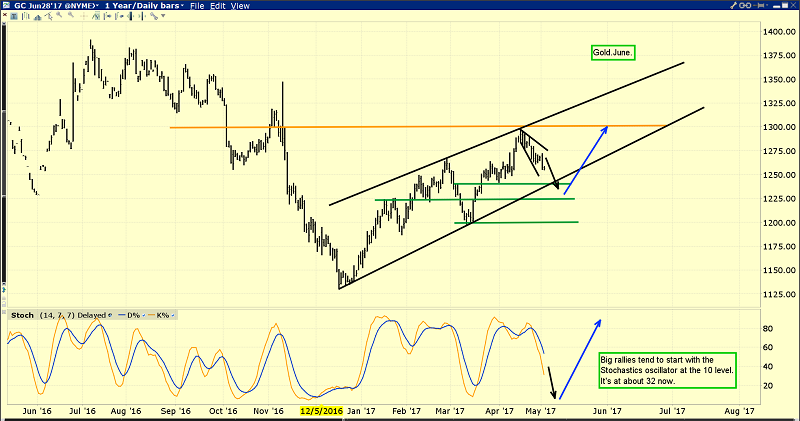Click the chain link tool in toolbar

(154, 16)
